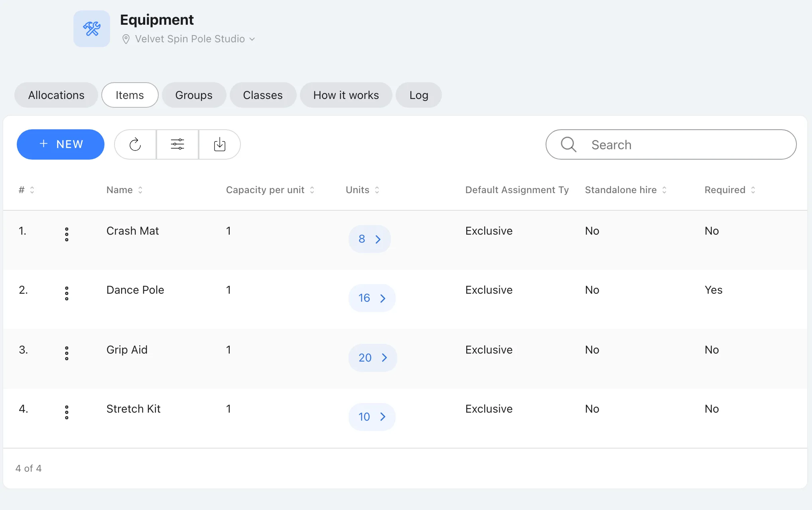Open the 20 units link for Grip Aid
Image resolution: width=812 pixels, height=510 pixels.
click(373, 358)
